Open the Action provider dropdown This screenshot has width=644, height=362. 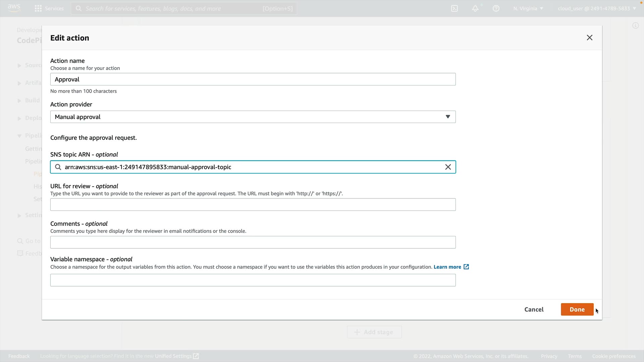tap(253, 117)
